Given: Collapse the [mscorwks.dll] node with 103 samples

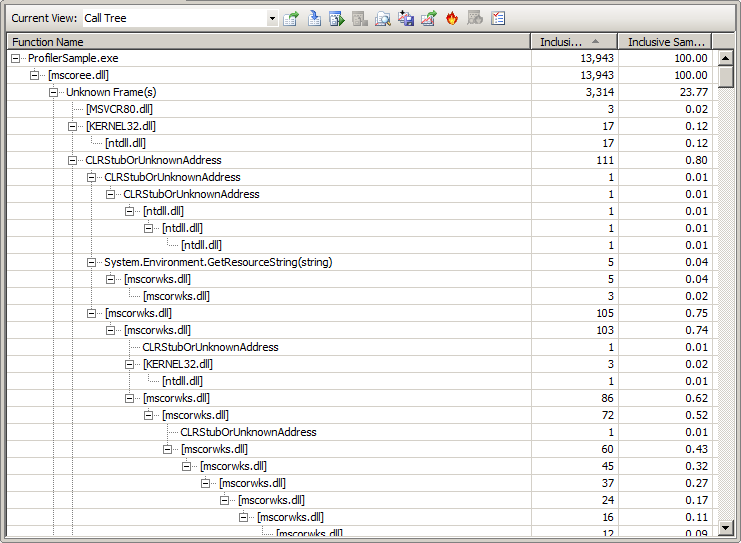Looking at the screenshot, I should pos(110,330).
